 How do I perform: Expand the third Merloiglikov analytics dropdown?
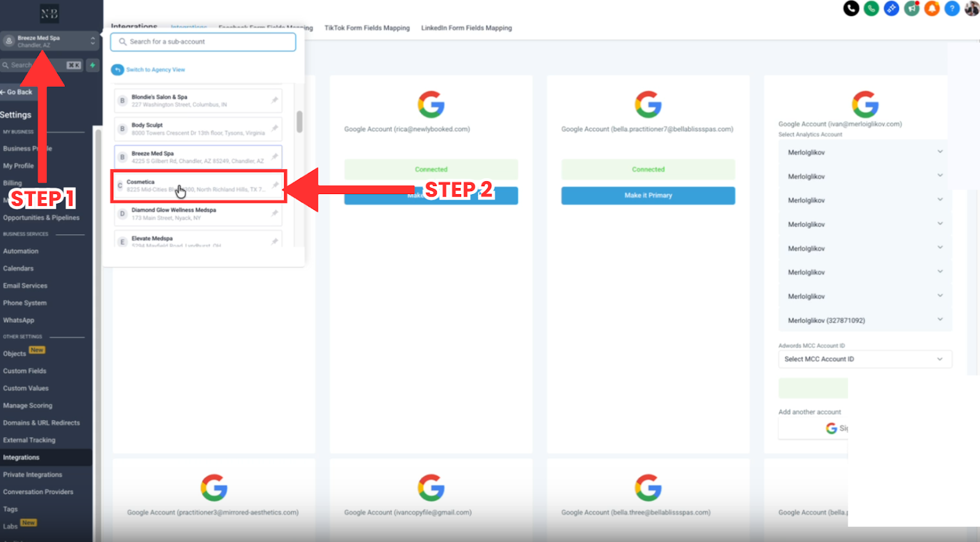tap(940, 200)
